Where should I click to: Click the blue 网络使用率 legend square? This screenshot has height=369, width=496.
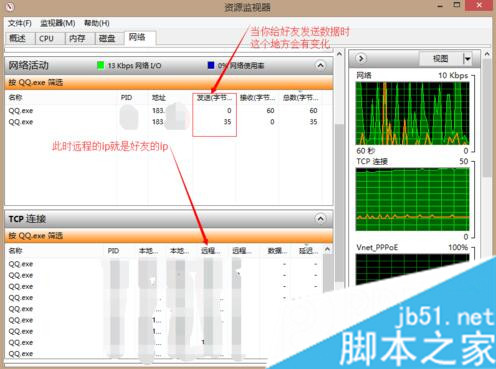coord(211,65)
